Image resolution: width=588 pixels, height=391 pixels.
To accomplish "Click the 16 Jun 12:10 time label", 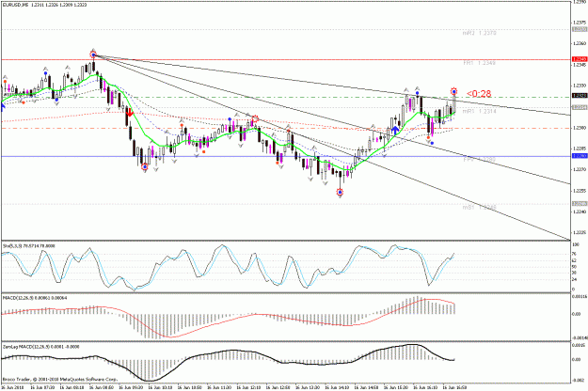I will (x=249, y=388).
